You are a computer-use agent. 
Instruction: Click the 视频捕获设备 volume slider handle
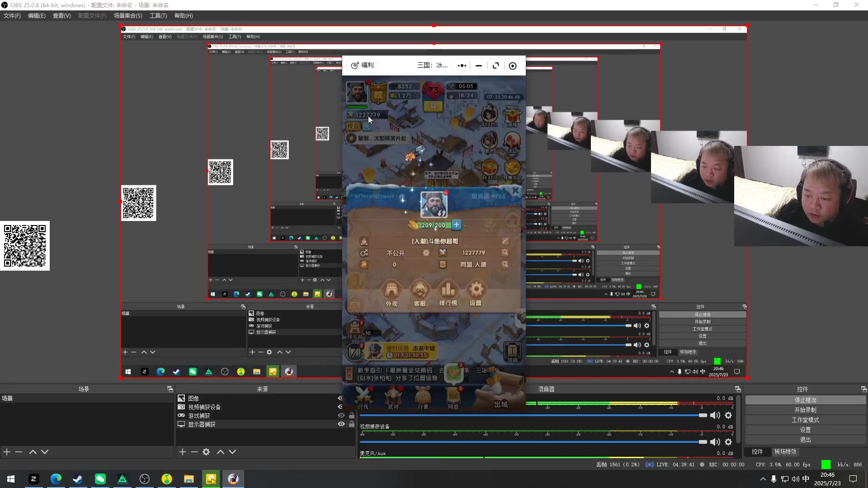click(703, 442)
